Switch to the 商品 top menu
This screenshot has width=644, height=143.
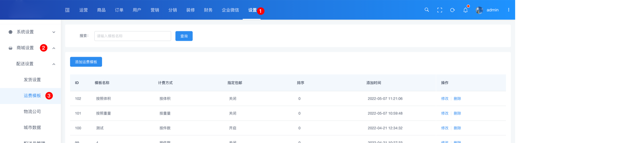[101, 10]
